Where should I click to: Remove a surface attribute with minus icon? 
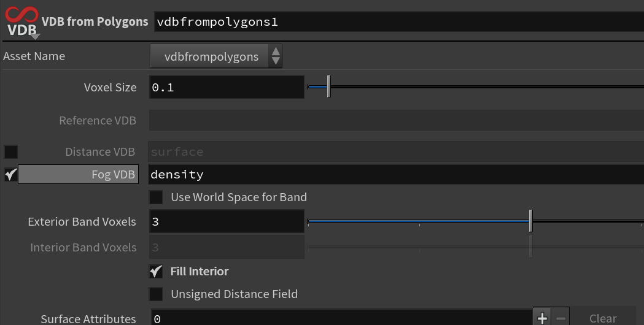[561, 318]
